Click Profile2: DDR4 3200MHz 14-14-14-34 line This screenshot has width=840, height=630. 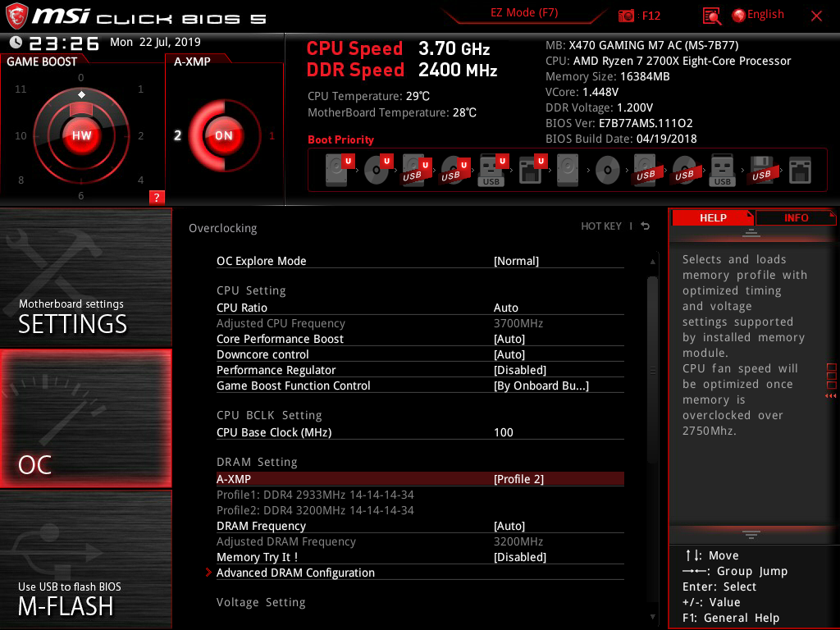[x=315, y=510]
